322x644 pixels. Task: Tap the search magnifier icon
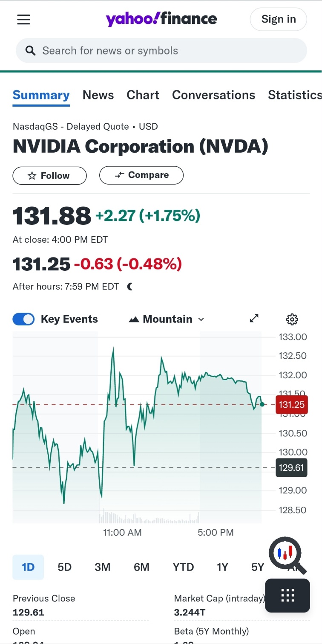(x=30, y=51)
